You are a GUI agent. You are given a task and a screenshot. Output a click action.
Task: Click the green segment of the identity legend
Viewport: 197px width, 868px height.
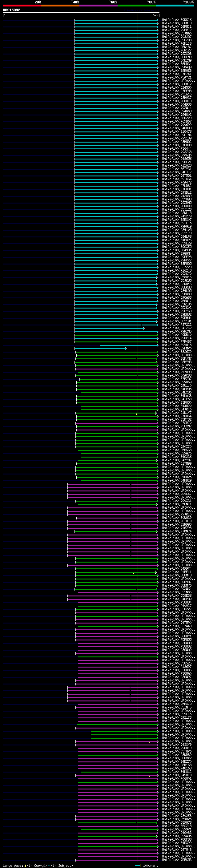point(137,6)
